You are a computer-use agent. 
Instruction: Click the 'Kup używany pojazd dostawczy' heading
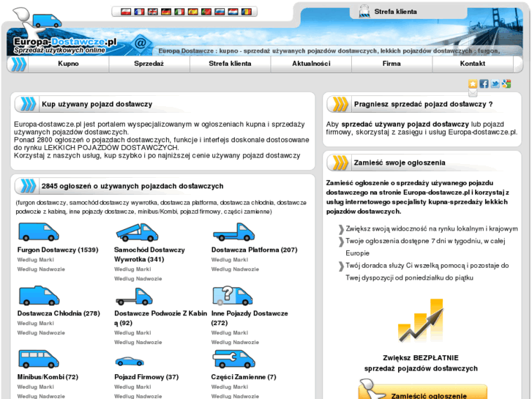pyautogui.click(x=97, y=104)
